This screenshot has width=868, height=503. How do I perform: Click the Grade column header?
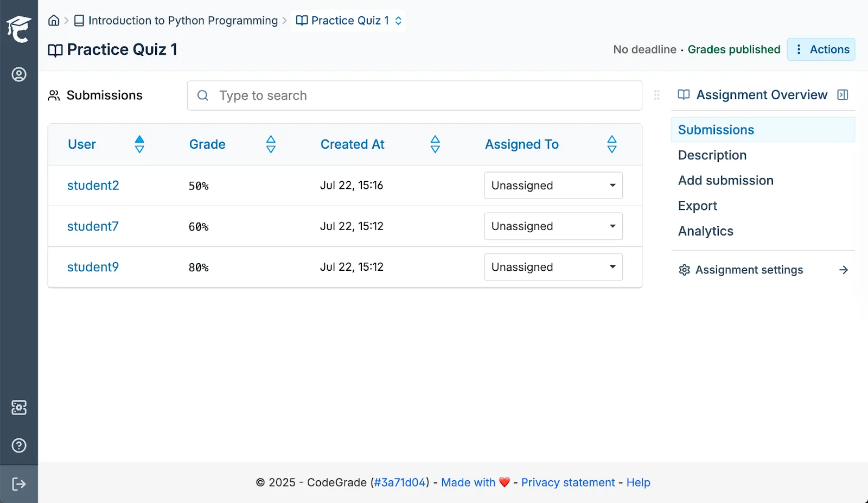(207, 144)
